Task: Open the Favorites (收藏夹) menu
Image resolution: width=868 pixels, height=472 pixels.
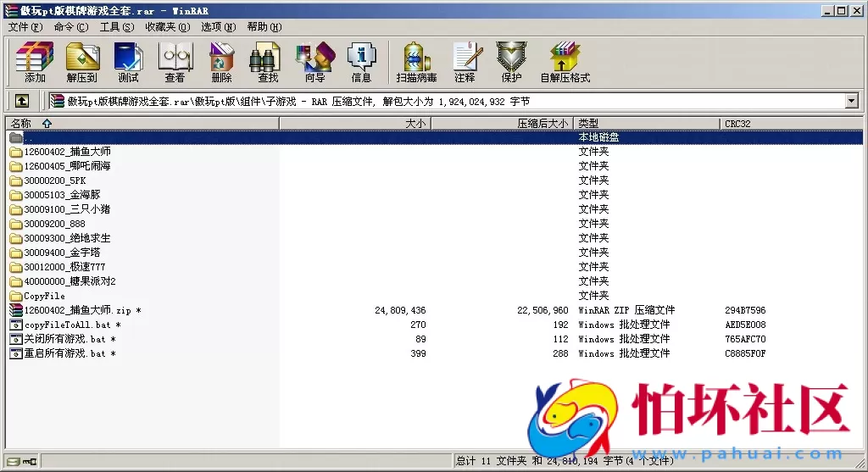Action: coord(167,26)
